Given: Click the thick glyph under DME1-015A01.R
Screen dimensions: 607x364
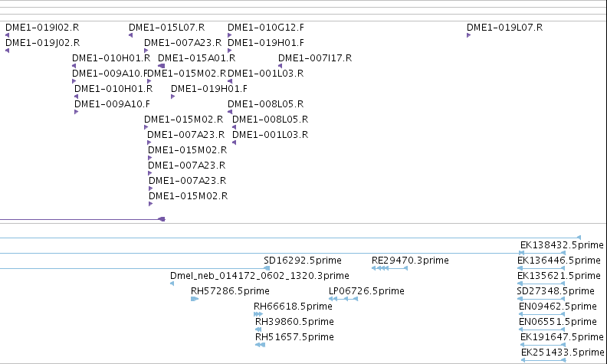Looking at the screenshot, I should tap(162, 66).
